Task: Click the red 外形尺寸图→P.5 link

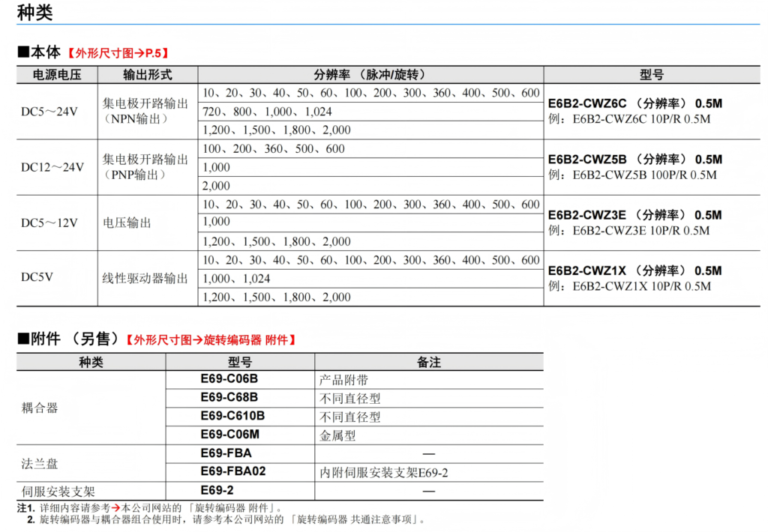Action: pos(117,52)
